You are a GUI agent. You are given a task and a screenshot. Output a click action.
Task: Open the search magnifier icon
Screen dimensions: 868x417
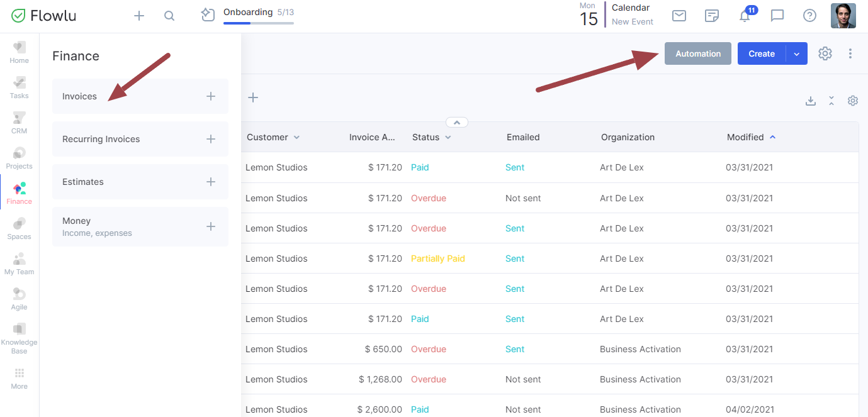tap(169, 16)
